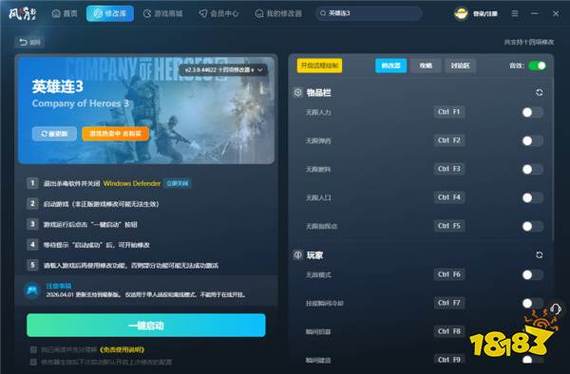Screen dimensions: 570x374
Task: Check the first agreement checkbox below start
Action: (x=33, y=350)
